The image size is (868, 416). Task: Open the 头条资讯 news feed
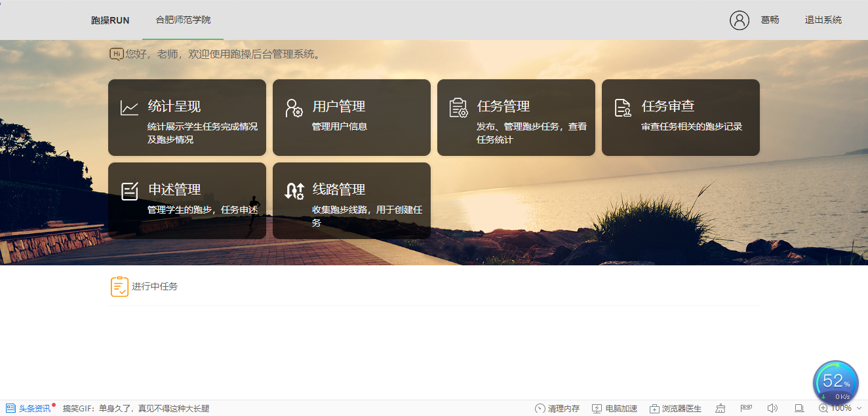[x=29, y=408]
